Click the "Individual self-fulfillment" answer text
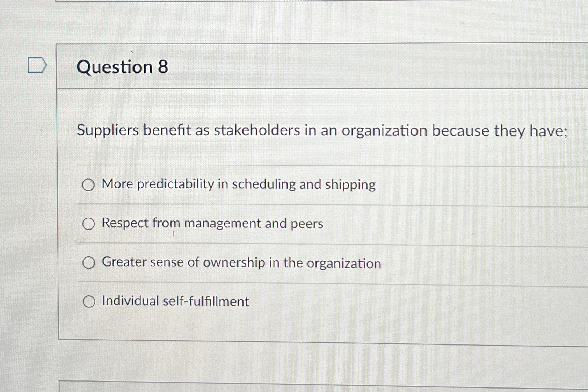Image resolution: width=588 pixels, height=392 pixels. [x=175, y=301]
